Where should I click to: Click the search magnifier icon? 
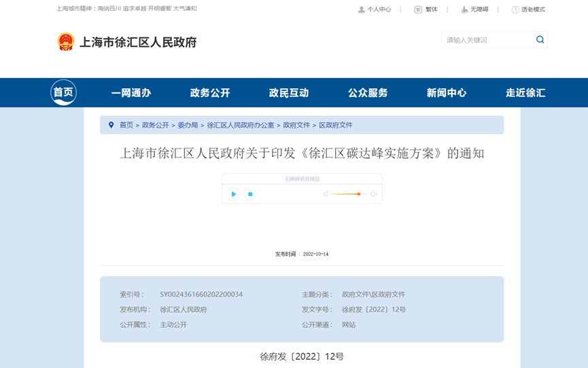tap(540, 40)
